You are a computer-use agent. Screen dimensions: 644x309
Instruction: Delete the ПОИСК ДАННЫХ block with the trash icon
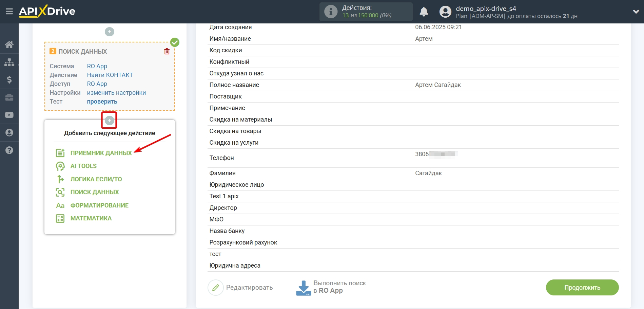pos(167,51)
